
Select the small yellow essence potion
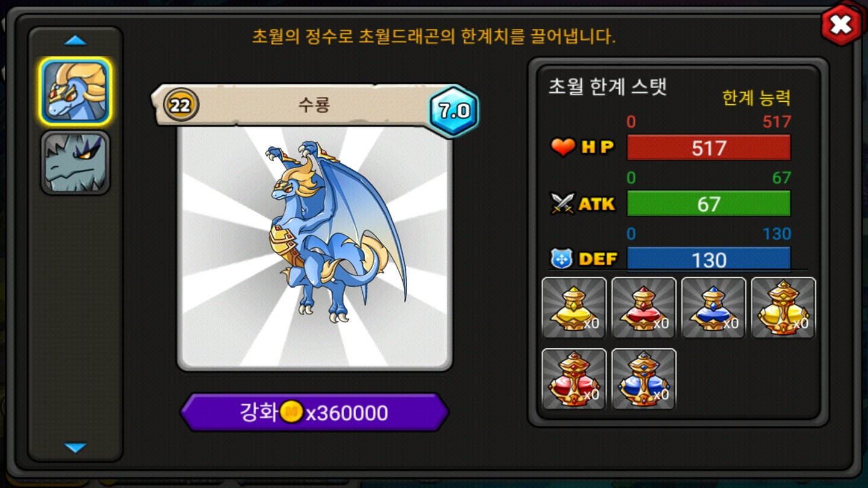point(574,308)
